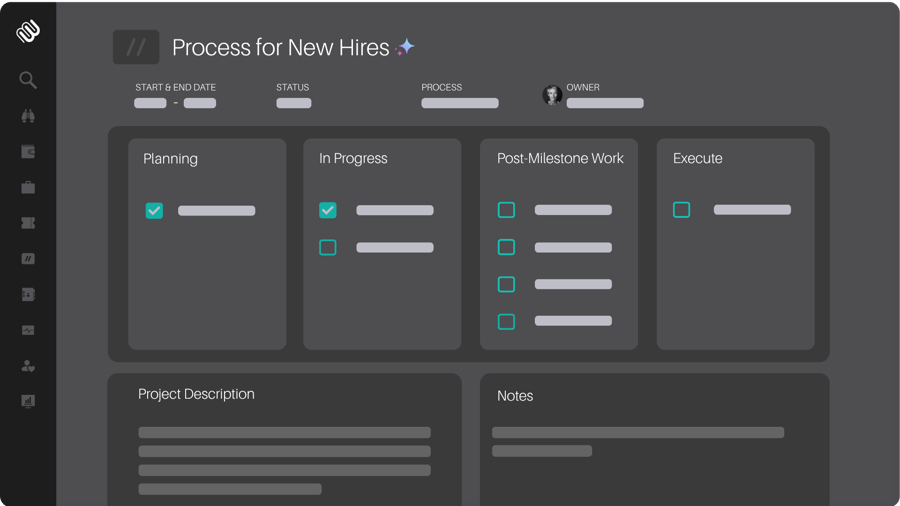The image size is (900, 506).
Task: Click the owner avatar photo
Action: pyautogui.click(x=552, y=95)
